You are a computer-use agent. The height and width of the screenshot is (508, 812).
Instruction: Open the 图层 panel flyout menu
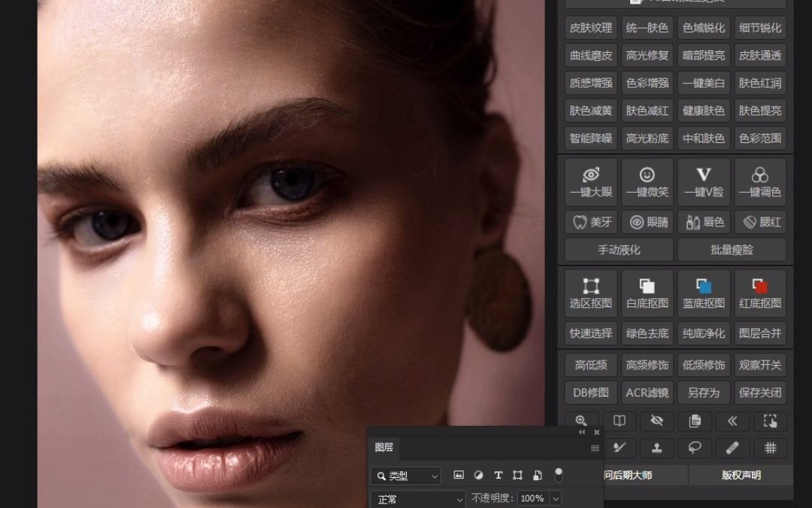[x=595, y=449]
